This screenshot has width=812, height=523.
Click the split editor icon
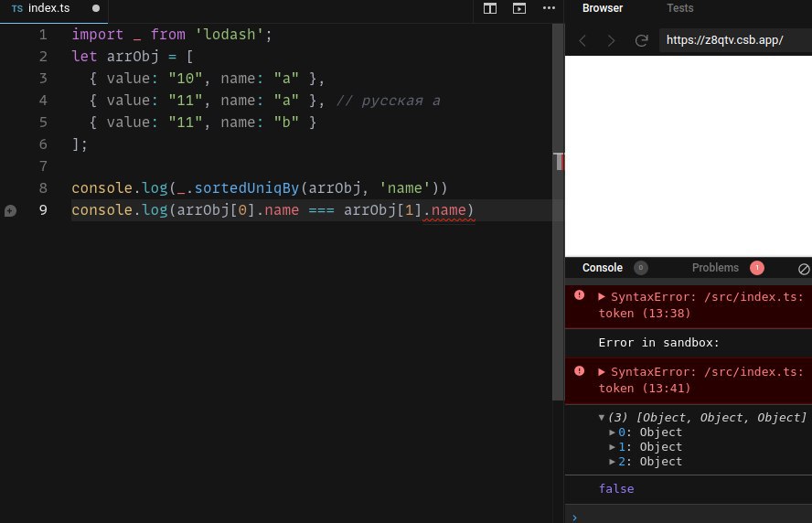490,8
